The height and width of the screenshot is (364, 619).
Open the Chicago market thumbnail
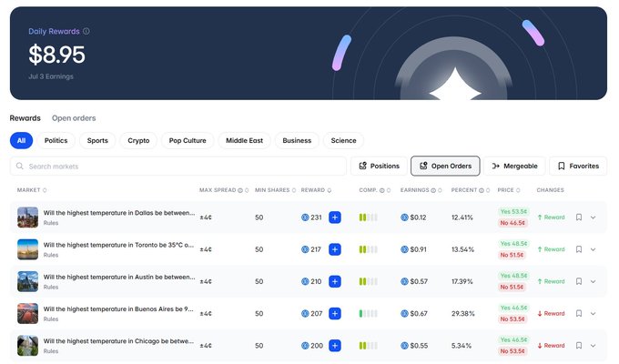[x=27, y=346]
